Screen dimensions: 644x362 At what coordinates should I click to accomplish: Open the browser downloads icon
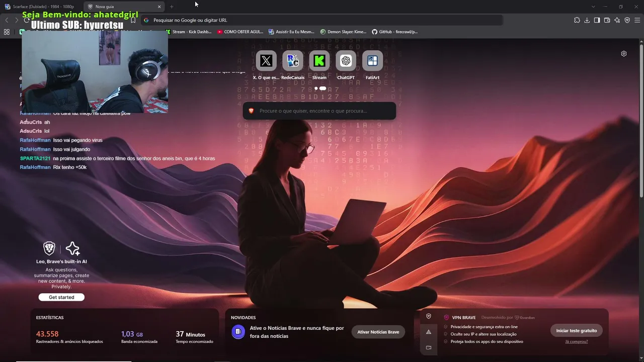(x=587, y=20)
